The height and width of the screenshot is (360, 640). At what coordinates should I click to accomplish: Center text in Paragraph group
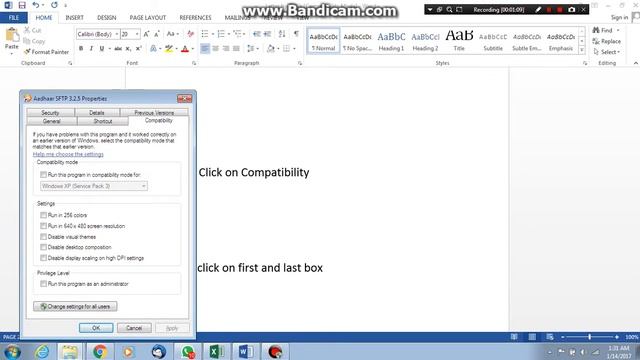pos(216,49)
